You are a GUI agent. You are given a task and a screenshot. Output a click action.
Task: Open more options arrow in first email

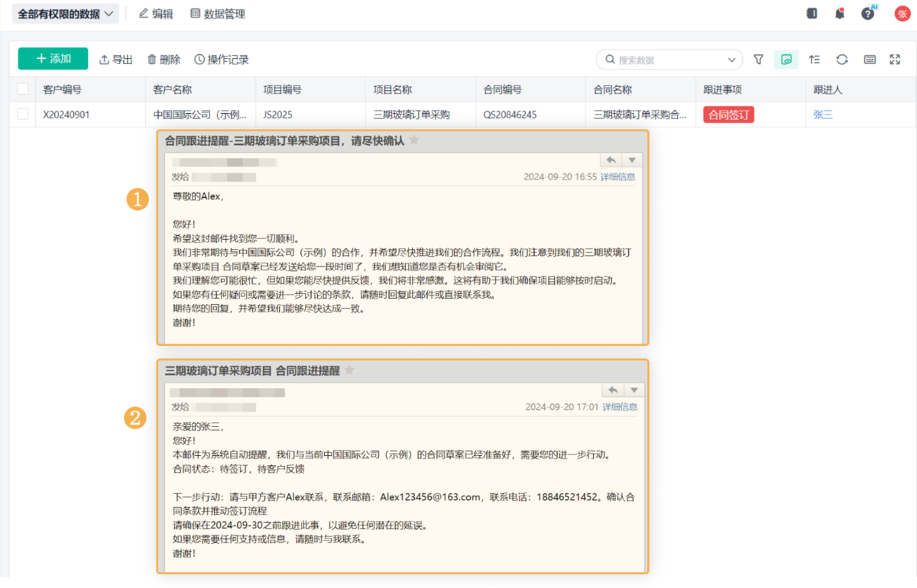tap(631, 160)
